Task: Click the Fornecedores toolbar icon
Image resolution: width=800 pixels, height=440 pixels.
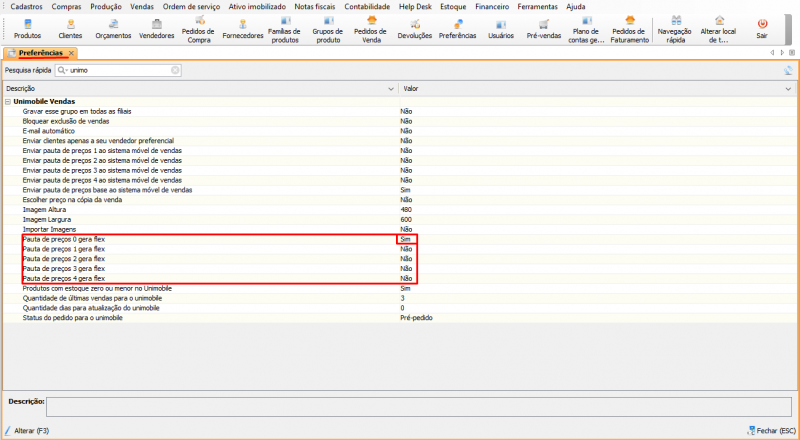Action: [x=243, y=26]
